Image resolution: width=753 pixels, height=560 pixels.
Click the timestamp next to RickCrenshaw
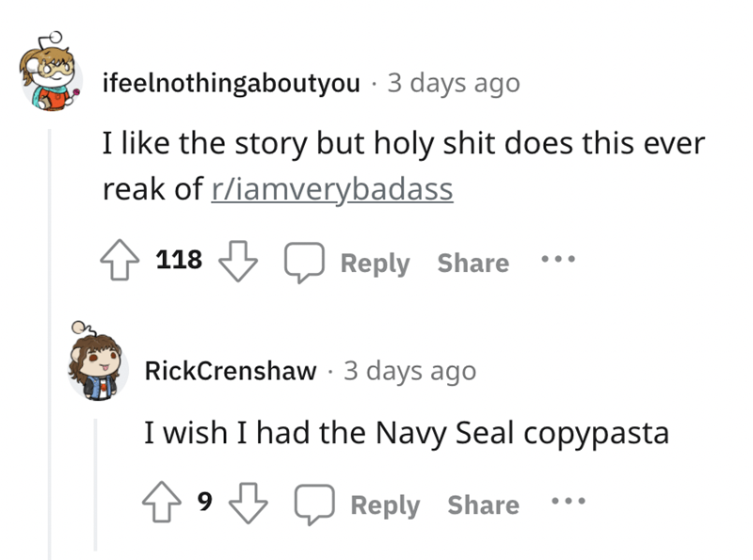click(x=409, y=371)
